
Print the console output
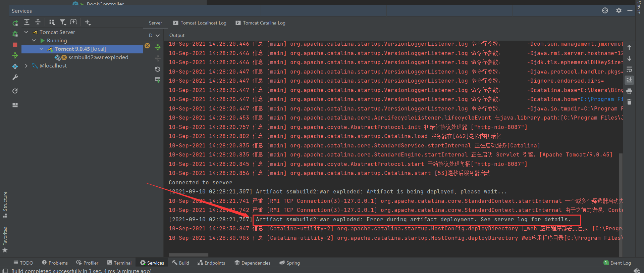click(x=629, y=91)
